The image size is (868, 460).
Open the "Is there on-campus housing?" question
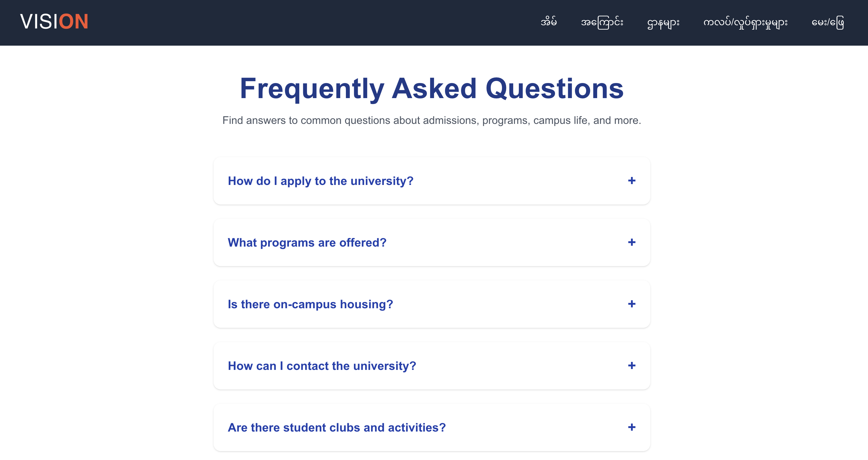tap(310, 304)
